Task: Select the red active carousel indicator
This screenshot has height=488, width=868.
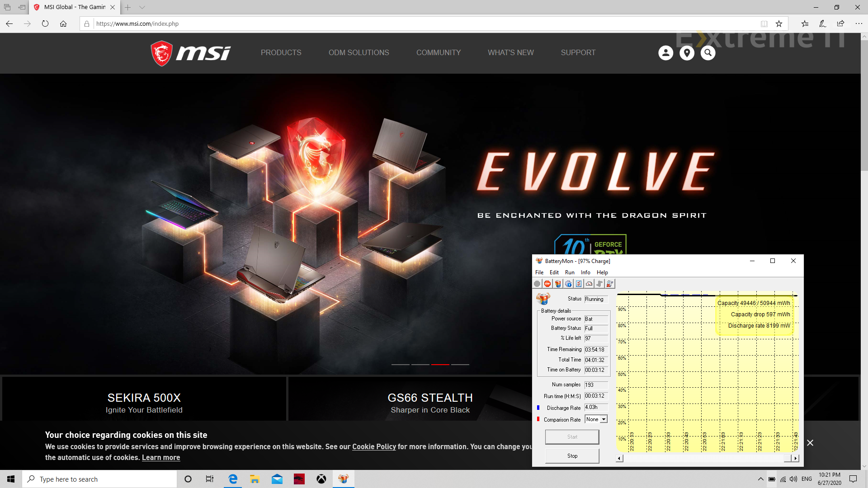Action: (x=440, y=364)
